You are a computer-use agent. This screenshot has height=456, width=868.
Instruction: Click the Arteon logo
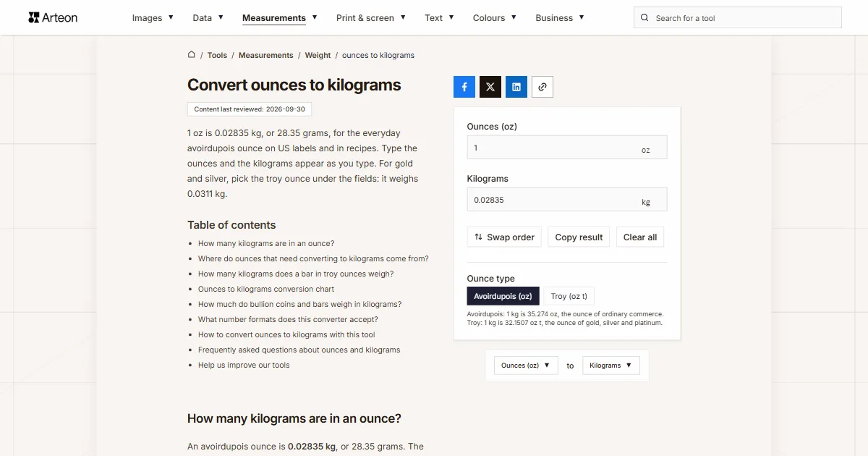coord(53,17)
